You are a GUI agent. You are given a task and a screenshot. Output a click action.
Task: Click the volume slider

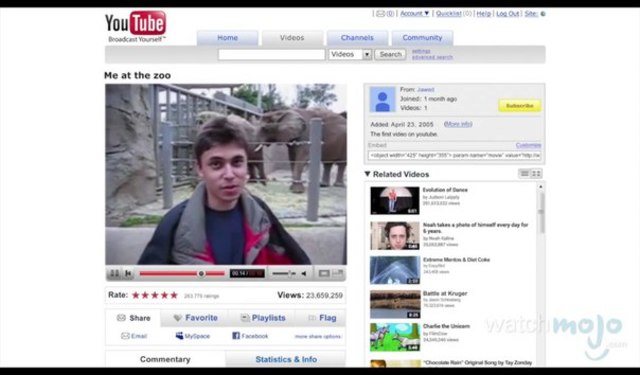(x=284, y=273)
